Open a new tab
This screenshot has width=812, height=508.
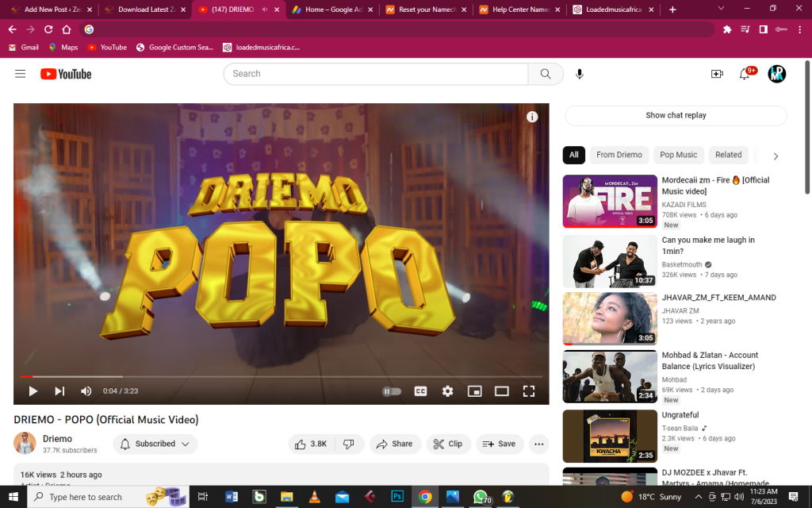(672, 10)
